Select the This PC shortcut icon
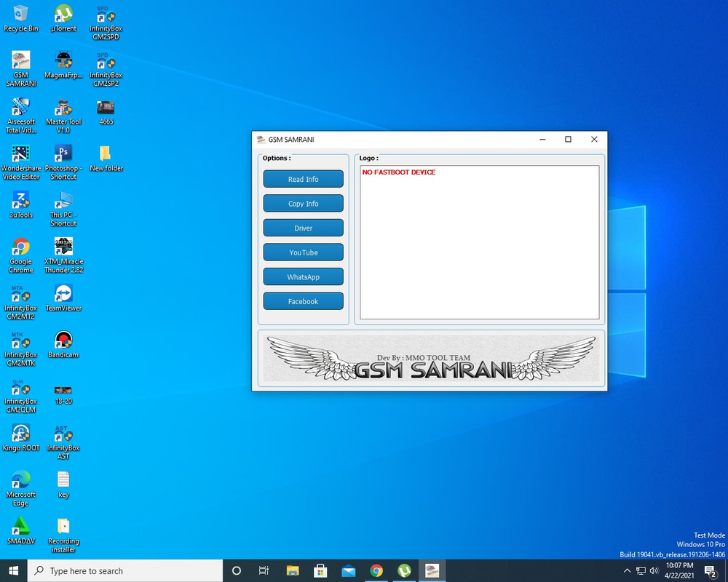Viewport: 728px width, 582px height. coord(63,210)
